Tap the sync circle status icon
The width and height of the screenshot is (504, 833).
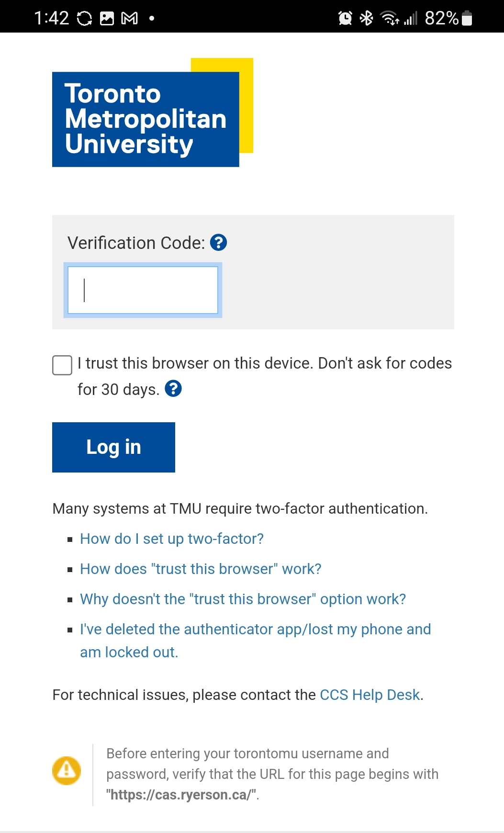click(84, 19)
